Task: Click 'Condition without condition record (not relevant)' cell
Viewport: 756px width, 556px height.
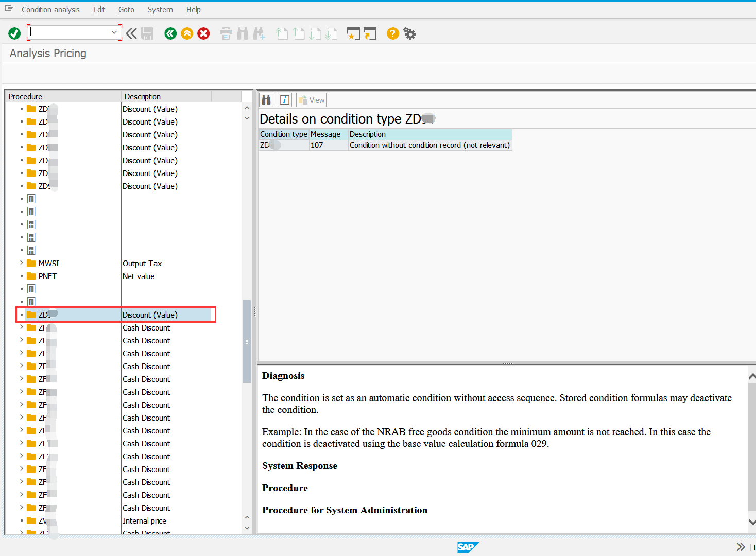Action: pos(430,145)
